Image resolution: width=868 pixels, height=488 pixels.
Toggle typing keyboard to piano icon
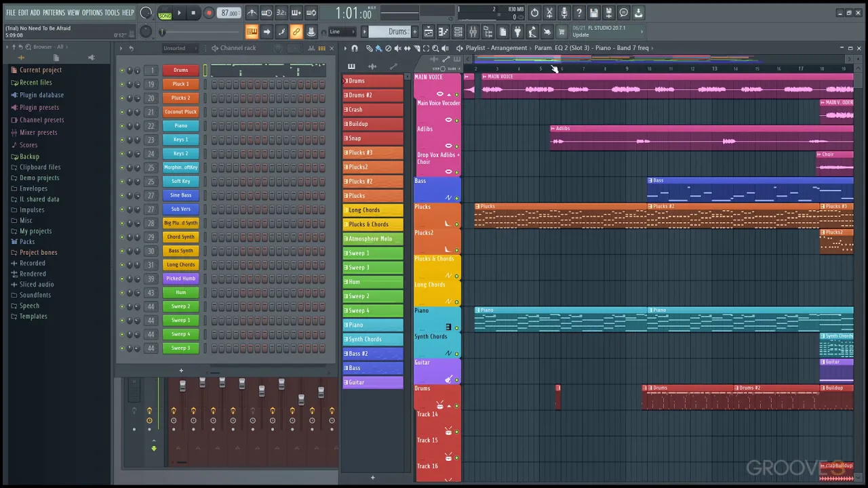(x=252, y=32)
